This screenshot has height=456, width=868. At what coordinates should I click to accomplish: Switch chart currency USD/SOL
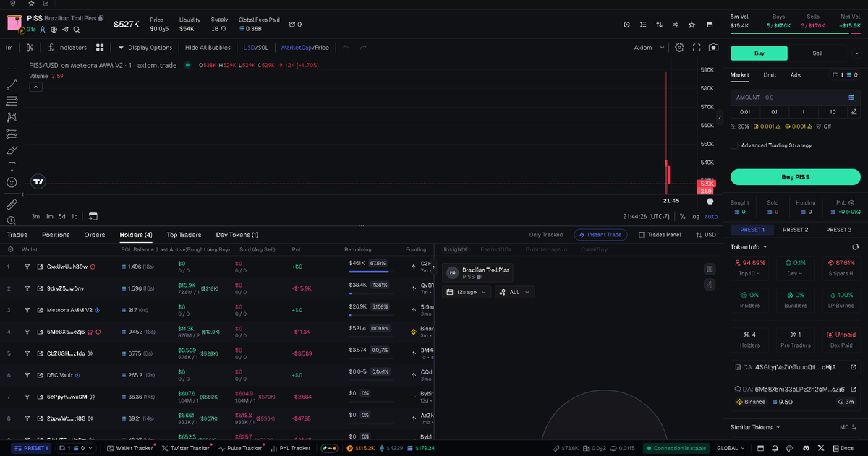255,48
